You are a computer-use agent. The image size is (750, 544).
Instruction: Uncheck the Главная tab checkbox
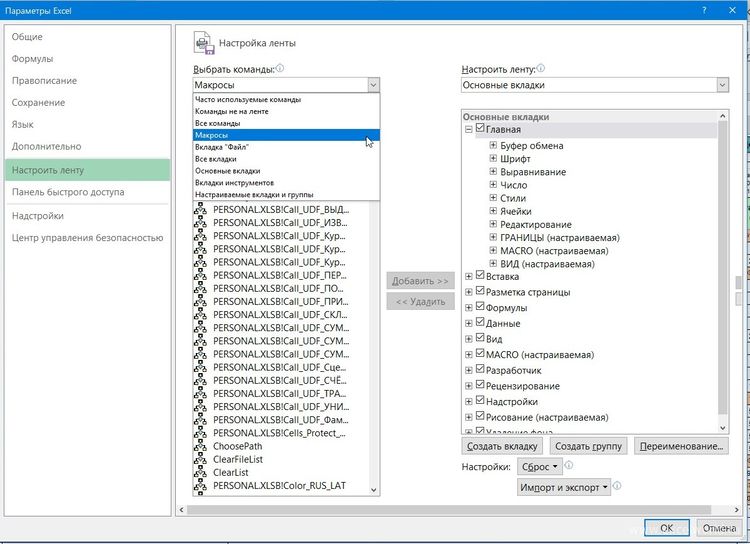coord(480,128)
